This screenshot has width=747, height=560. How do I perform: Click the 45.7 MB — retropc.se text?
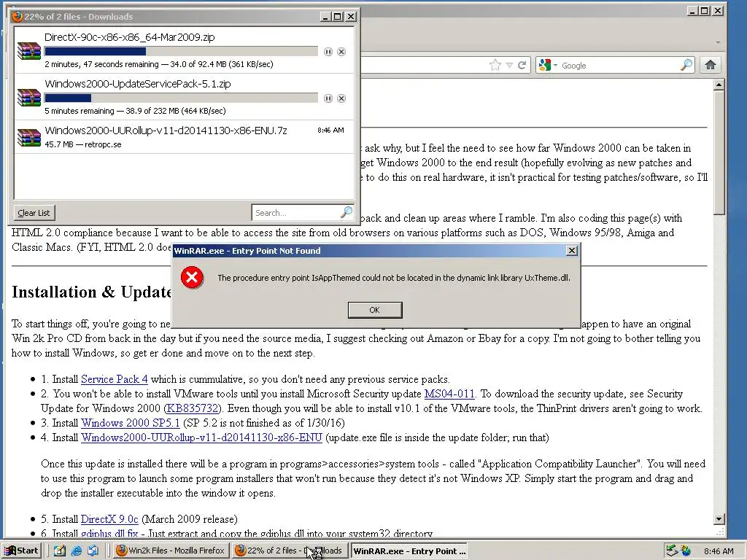pos(83,144)
